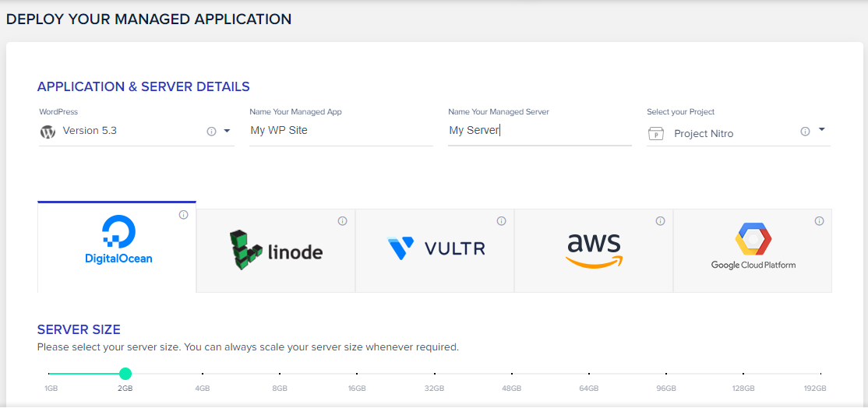The width and height of the screenshot is (868, 408).
Task: Click the info icon on Vultr tab
Action: tap(502, 221)
